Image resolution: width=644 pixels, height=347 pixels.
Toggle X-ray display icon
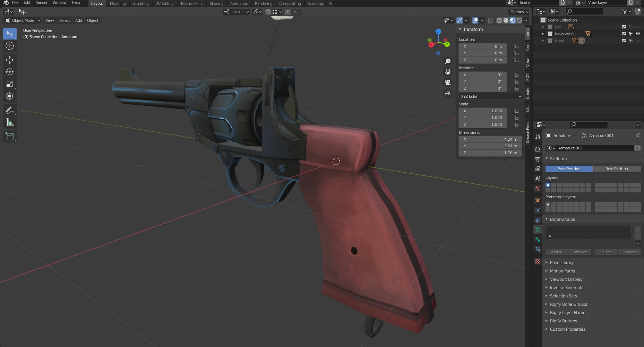point(490,20)
